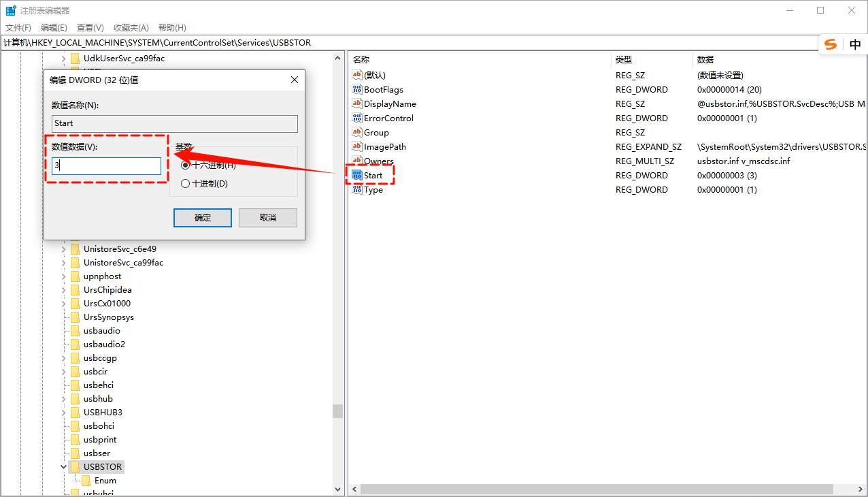
Task: Click the DisplayName string value icon
Action: tap(357, 103)
